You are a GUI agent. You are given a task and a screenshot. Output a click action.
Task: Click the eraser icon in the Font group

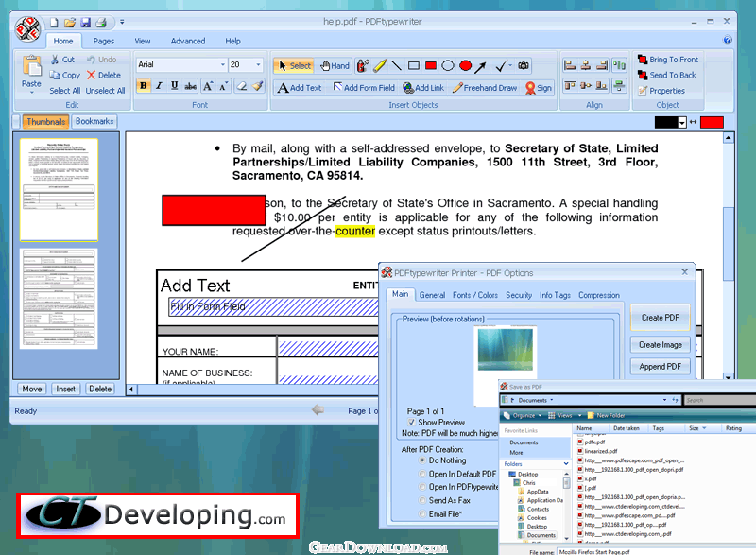242,86
